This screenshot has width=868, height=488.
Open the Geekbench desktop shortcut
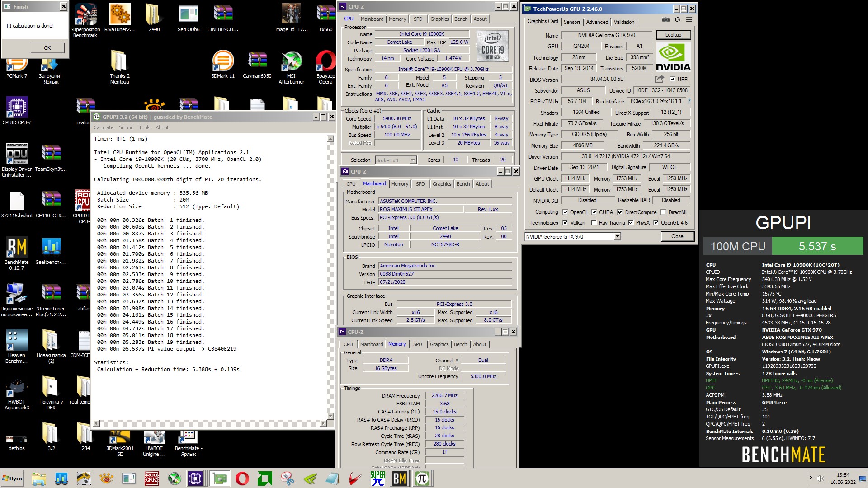[x=51, y=250]
